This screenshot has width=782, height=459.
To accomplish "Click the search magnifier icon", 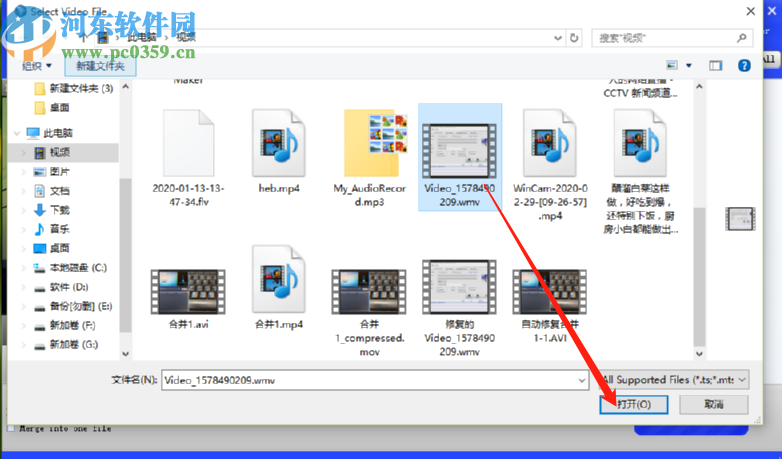I will point(742,38).
